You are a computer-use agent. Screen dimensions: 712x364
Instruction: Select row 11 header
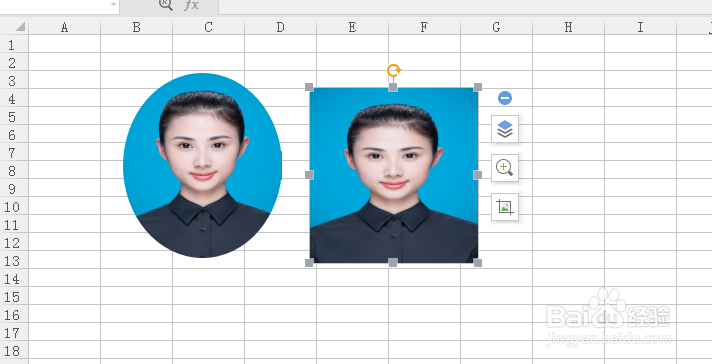[14, 224]
